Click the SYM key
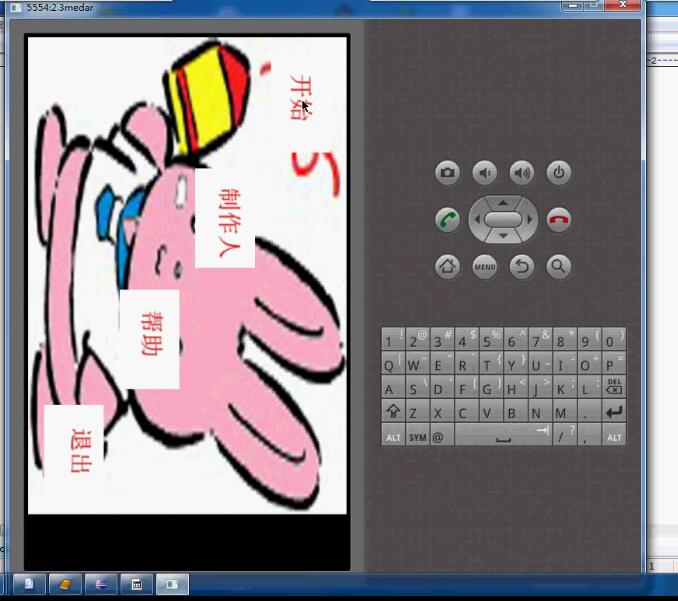 pos(418,435)
